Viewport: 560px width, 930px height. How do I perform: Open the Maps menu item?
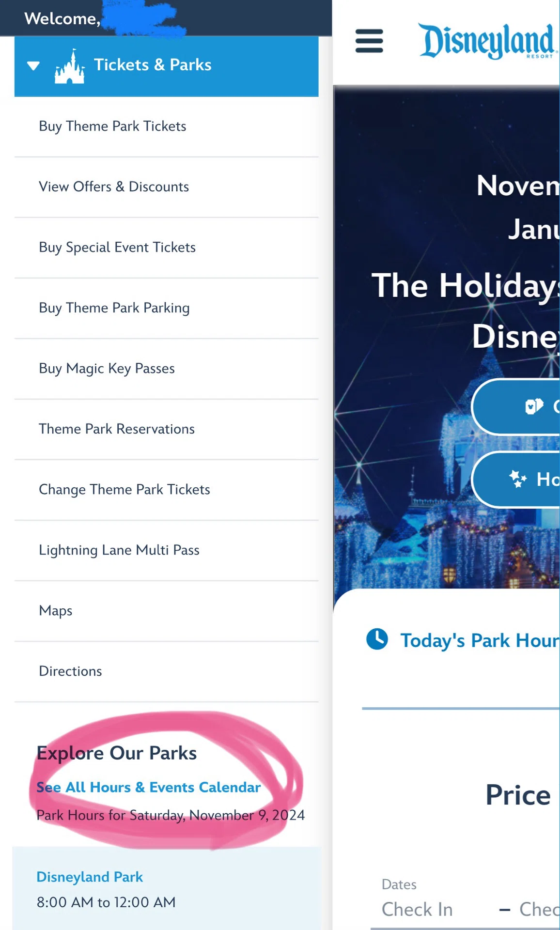[166, 611]
